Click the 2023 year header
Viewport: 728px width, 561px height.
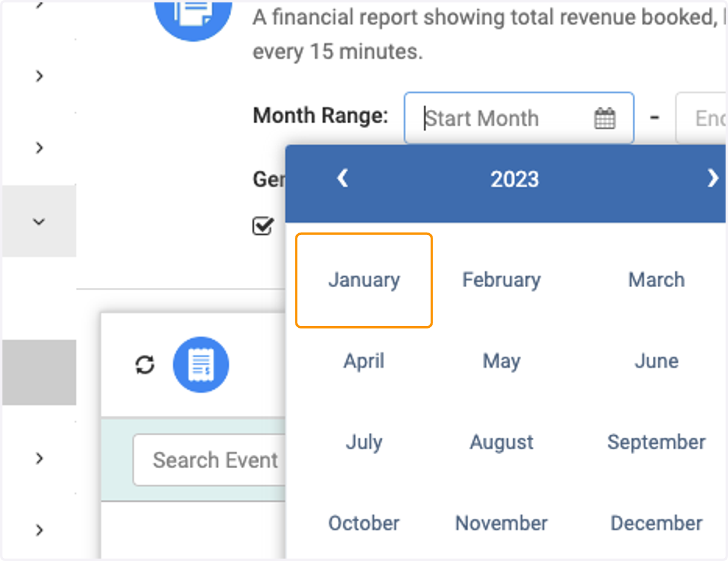tap(514, 179)
